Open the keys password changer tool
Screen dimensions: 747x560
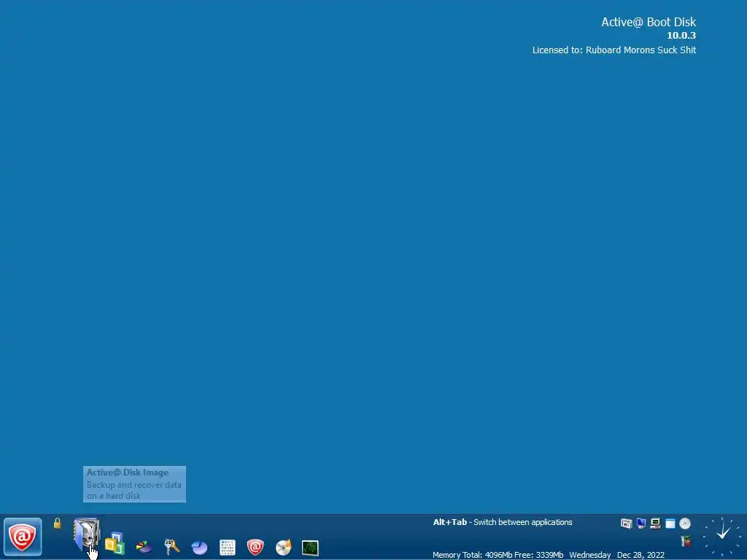click(x=171, y=547)
